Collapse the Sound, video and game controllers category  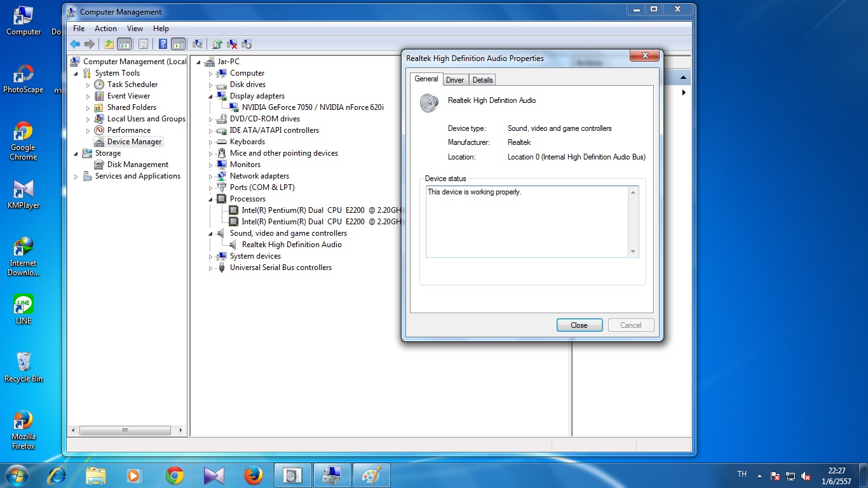pos(210,233)
